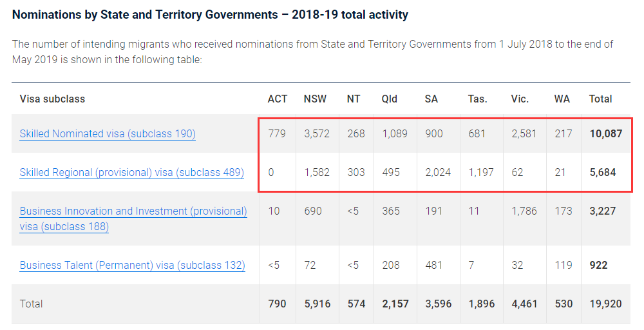
Task: Open the Business Talent (Permanent) visa link
Action: pyautogui.click(x=132, y=266)
